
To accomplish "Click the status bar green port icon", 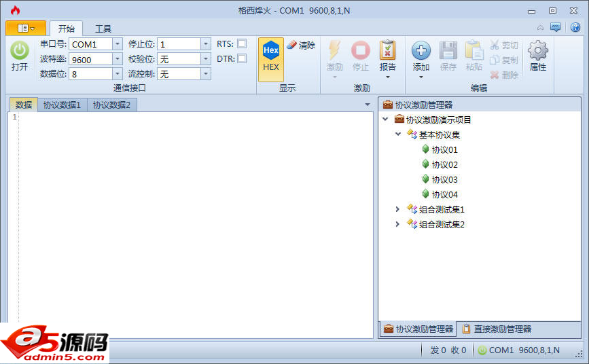I will click(482, 350).
